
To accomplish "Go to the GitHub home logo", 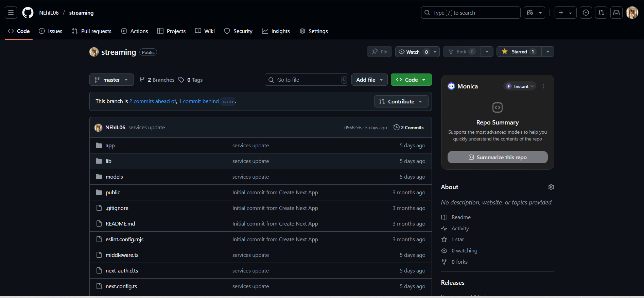I will 28,13.
